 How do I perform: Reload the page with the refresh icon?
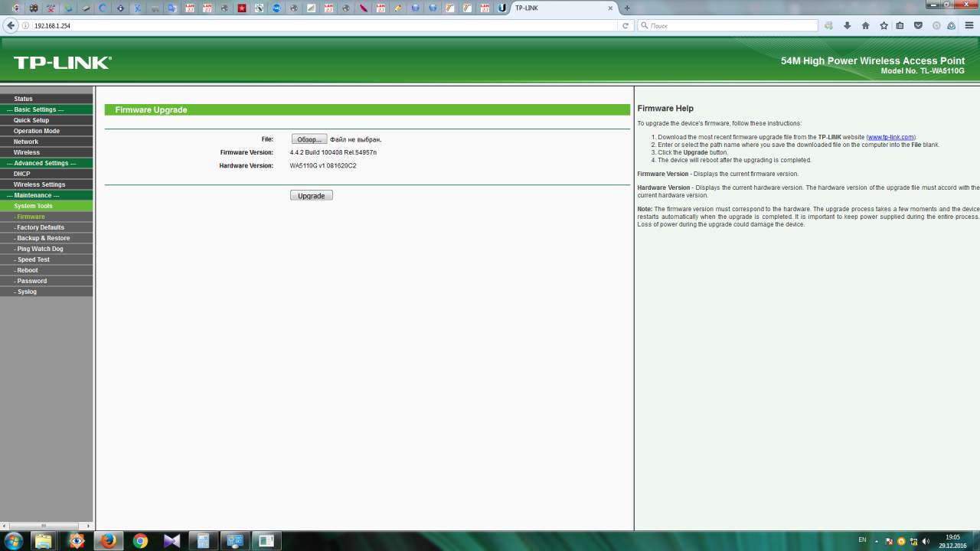pyautogui.click(x=626, y=25)
